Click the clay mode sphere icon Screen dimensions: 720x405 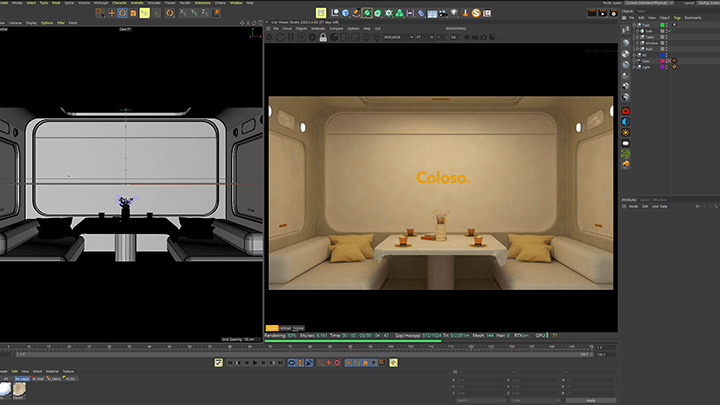tap(334, 37)
